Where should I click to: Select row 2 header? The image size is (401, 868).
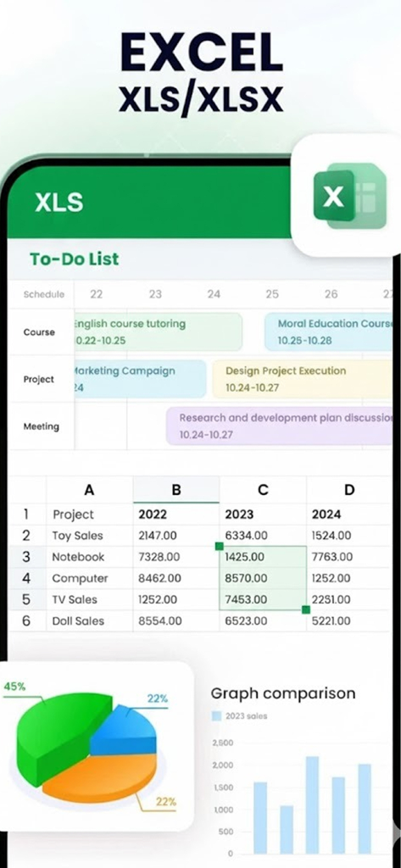pyautogui.click(x=25, y=536)
